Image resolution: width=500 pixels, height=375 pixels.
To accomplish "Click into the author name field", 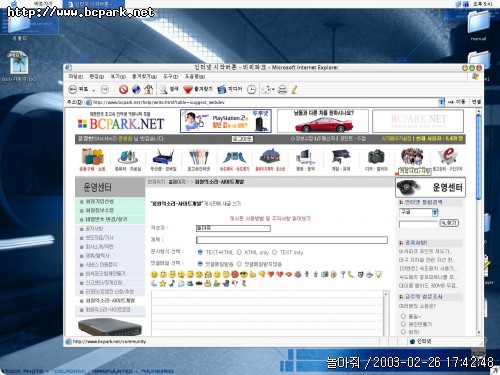I will [x=233, y=228].
